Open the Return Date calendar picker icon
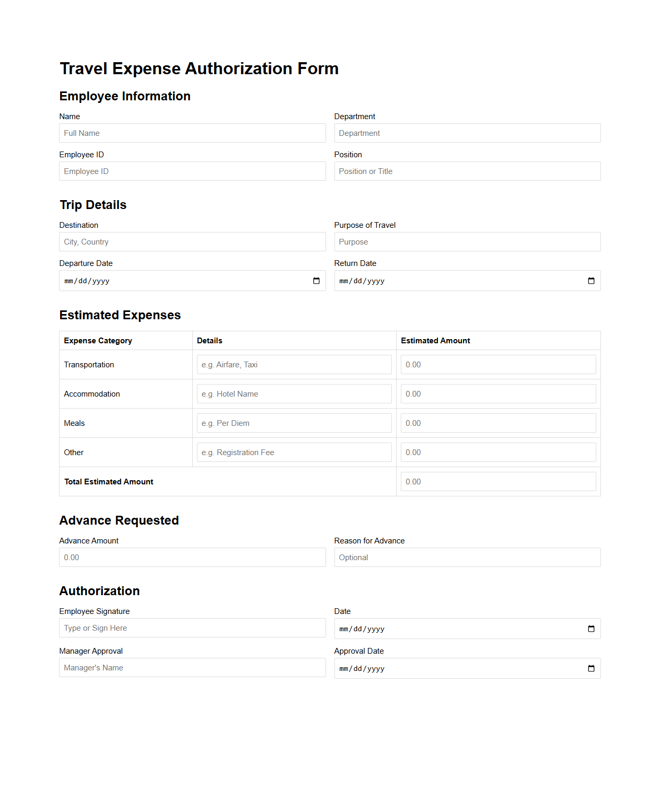The width and height of the screenshot is (660, 812). tap(591, 281)
